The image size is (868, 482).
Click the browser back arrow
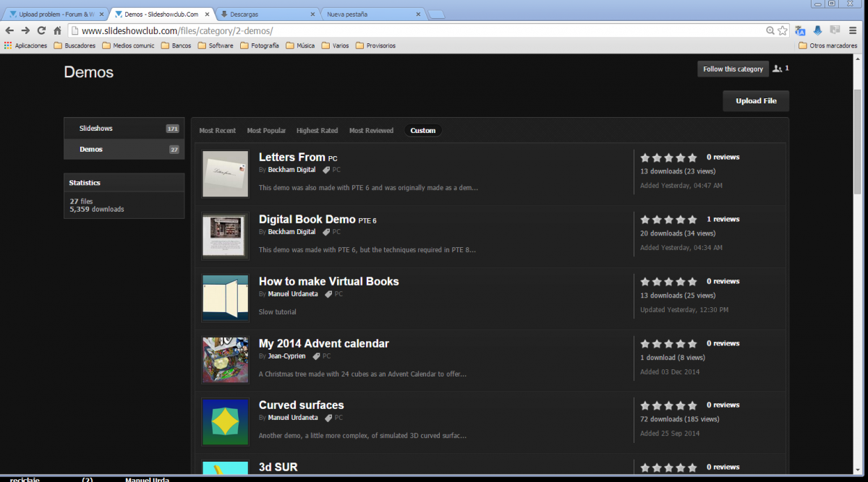[9, 30]
